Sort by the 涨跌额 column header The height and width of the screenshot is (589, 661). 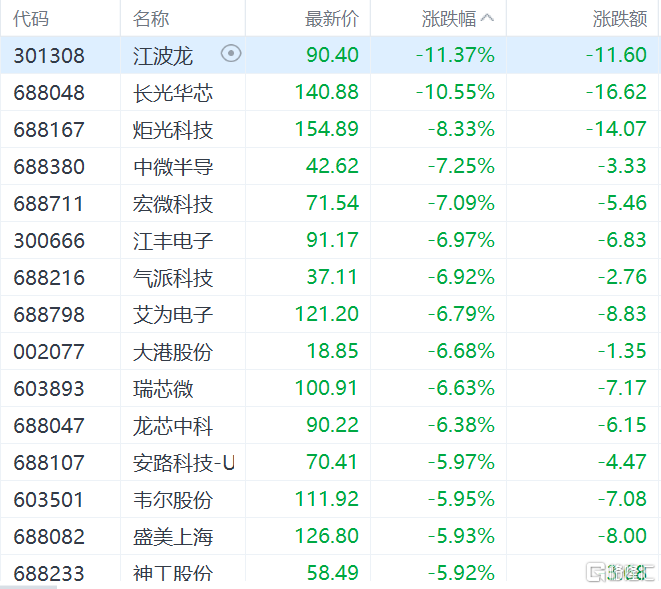tap(620, 19)
